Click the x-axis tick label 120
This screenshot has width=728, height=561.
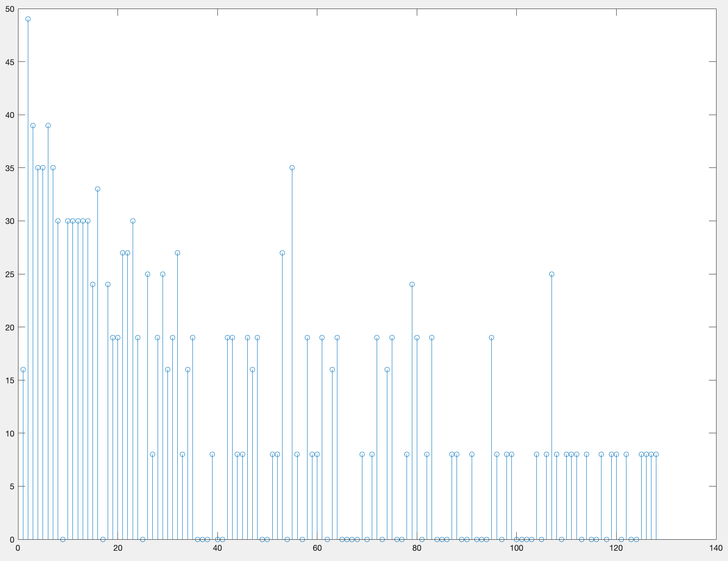pos(616,548)
